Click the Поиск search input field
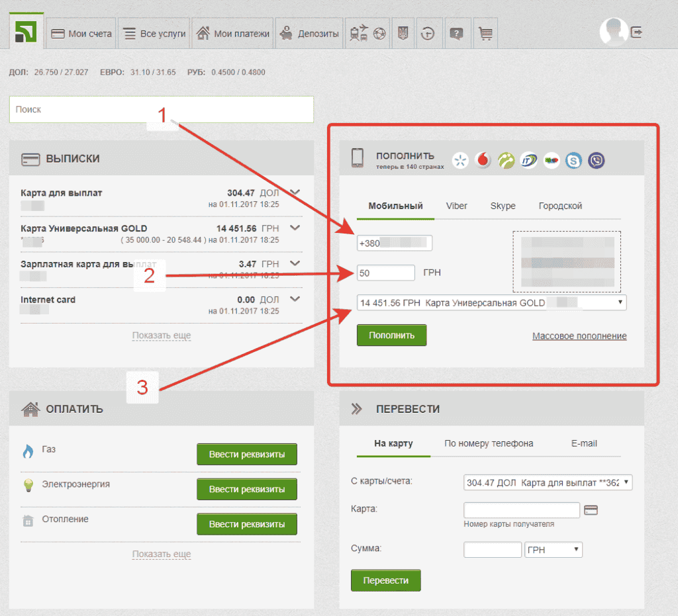This screenshot has width=678, height=616. tap(161, 110)
